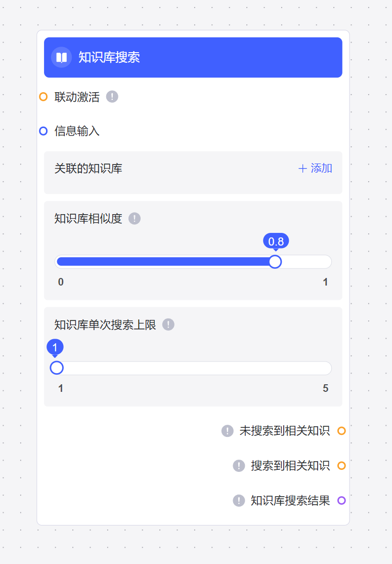Click the 信息输入 label text
The width and height of the screenshot is (392, 564).
tap(77, 131)
